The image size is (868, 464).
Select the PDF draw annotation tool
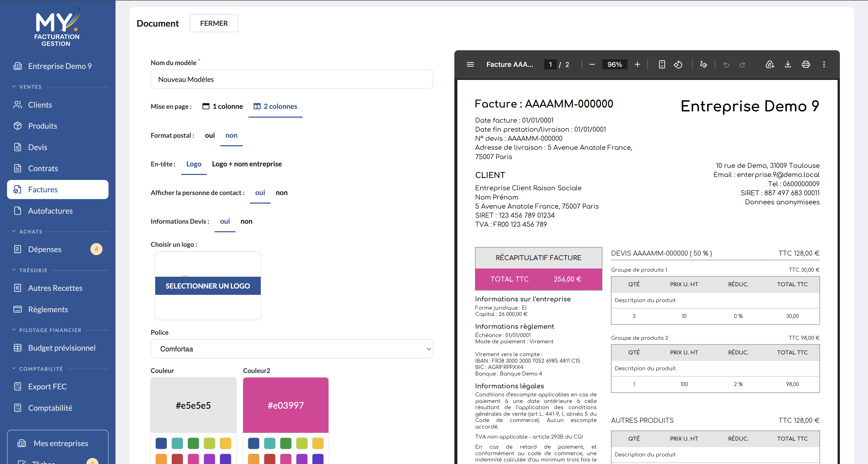[703, 64]
